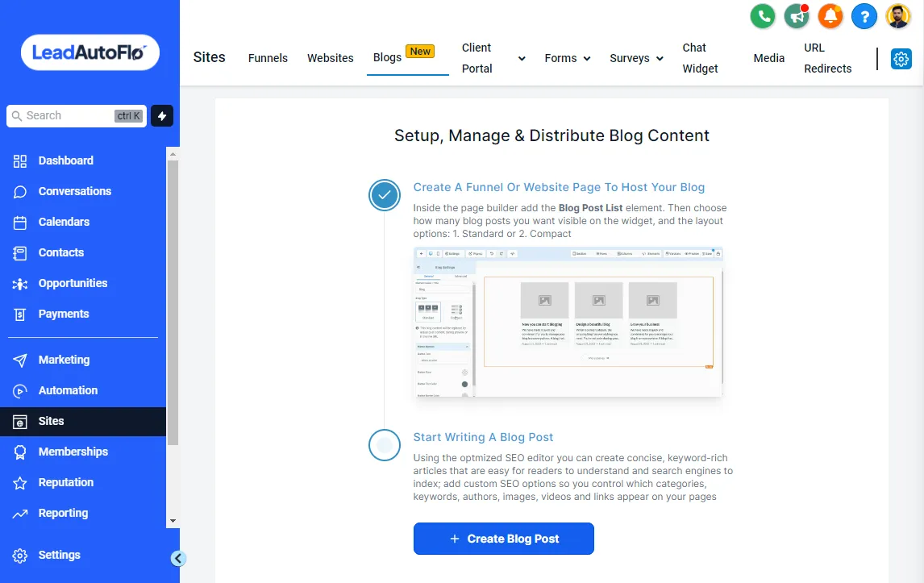Open the user profile avatar
Screen dimensions: 924x583
point(898,16)
